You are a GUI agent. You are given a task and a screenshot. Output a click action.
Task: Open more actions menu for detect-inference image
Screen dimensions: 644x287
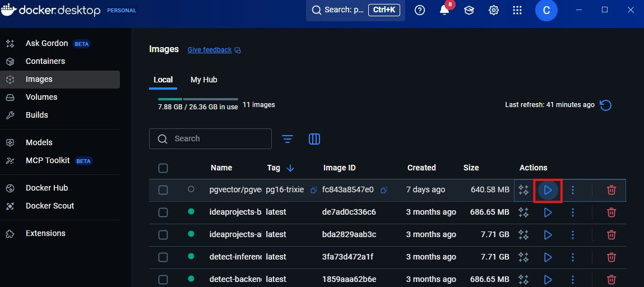pyautogui.click(x=572, y=257)
